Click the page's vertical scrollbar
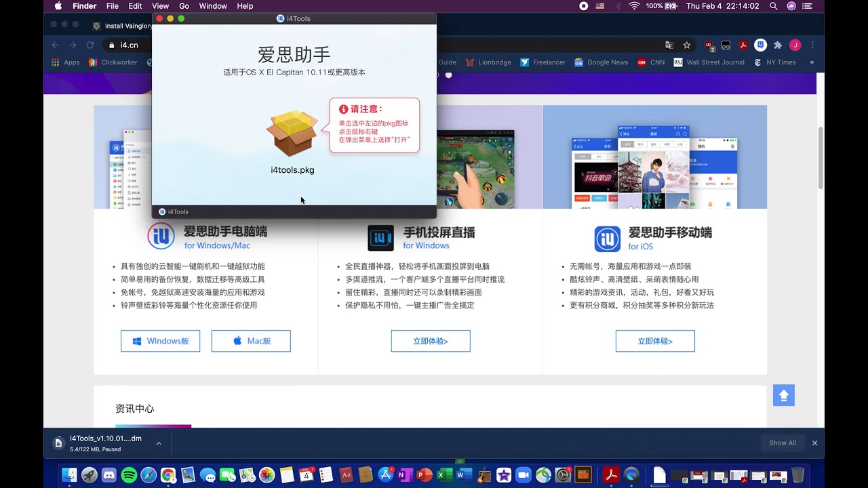The image size is (868, 488). tap(821, 157)
